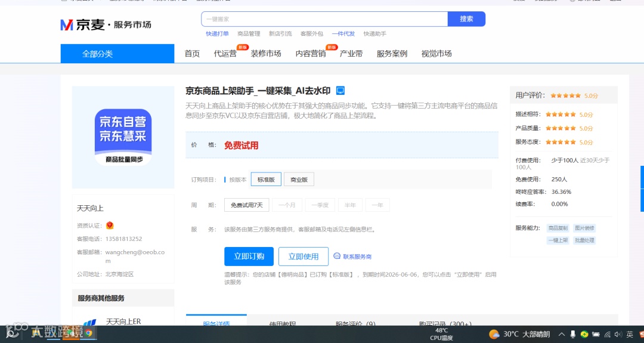Open the 产业带 nav item
Viewport: 644px width, 343px height.
pos(351,54)
